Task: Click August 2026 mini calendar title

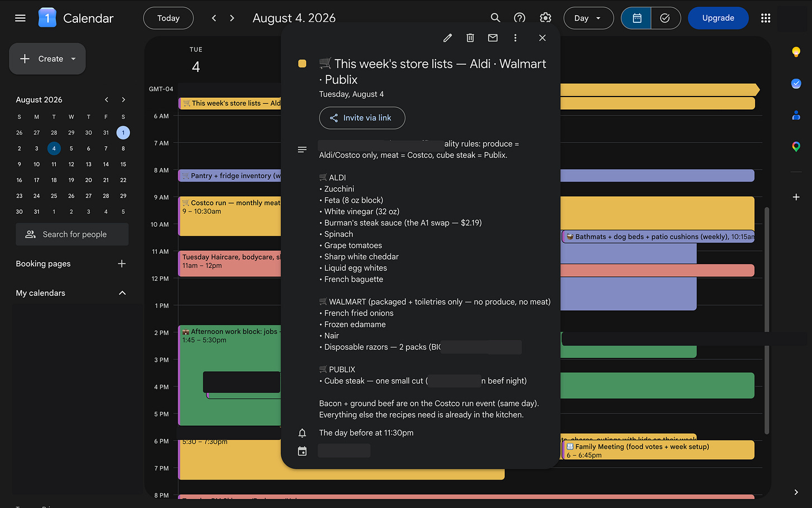Action: pos(39,99)
